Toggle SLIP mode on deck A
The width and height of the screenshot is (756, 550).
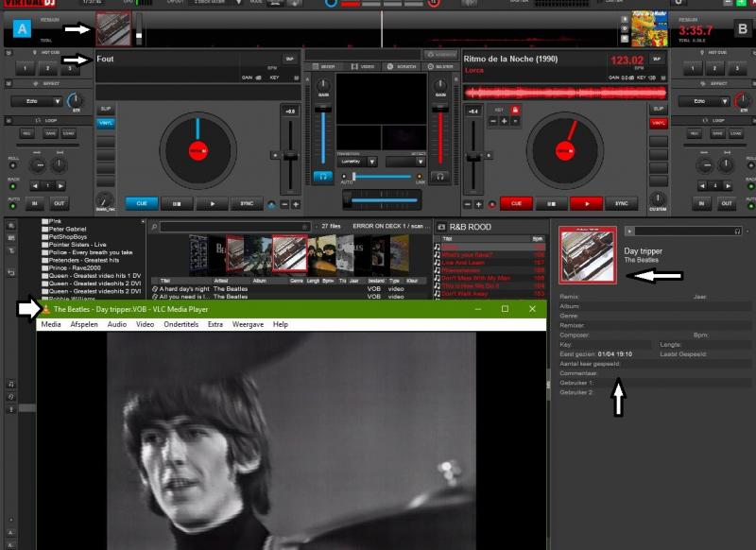click(x=106, y=109)
